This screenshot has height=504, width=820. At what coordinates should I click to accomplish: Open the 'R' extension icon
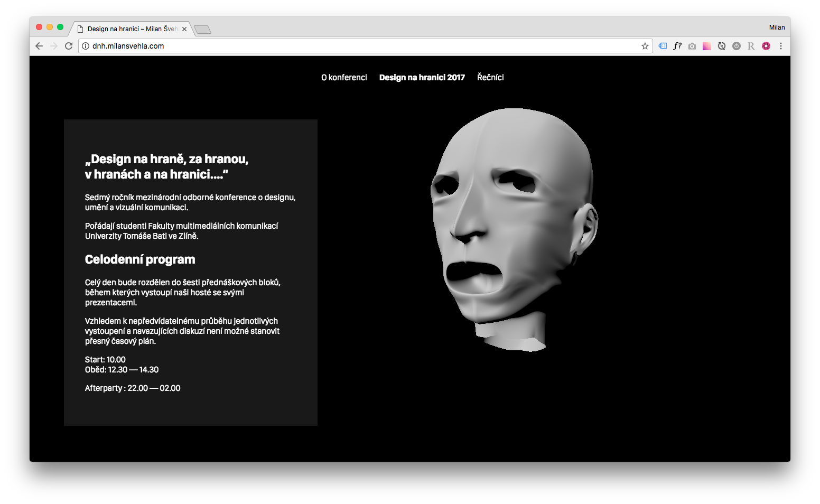coord(751,46)
